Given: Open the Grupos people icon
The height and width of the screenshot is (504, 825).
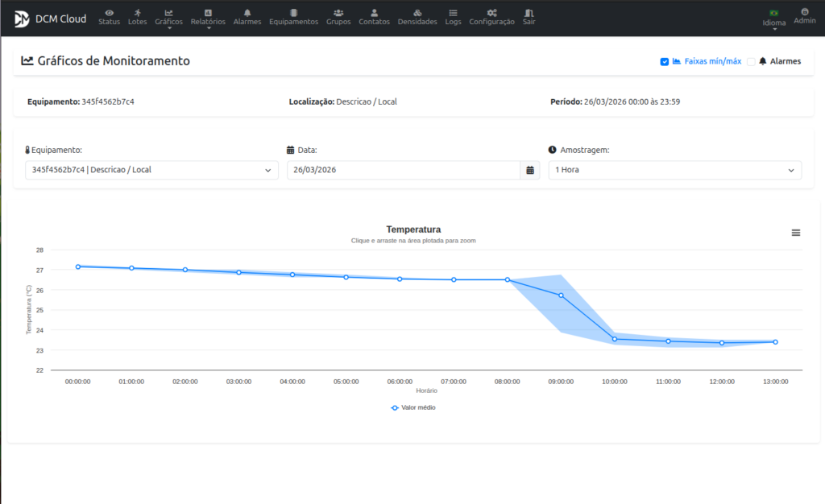Looking at the screenshot, I should 338,13.
